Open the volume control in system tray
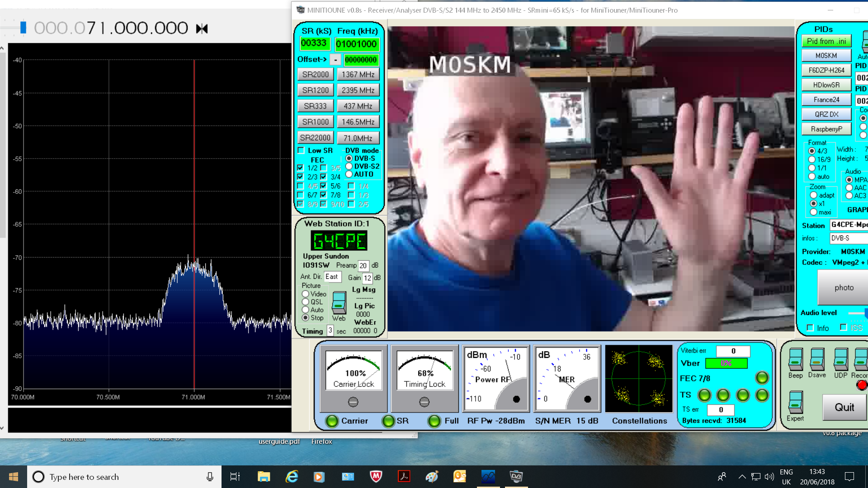This screenshot has width=868, height=488. [x=769, y=477]
